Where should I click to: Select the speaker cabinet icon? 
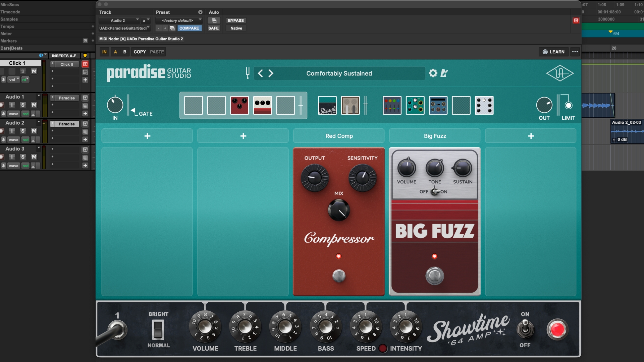pos(350,105)
